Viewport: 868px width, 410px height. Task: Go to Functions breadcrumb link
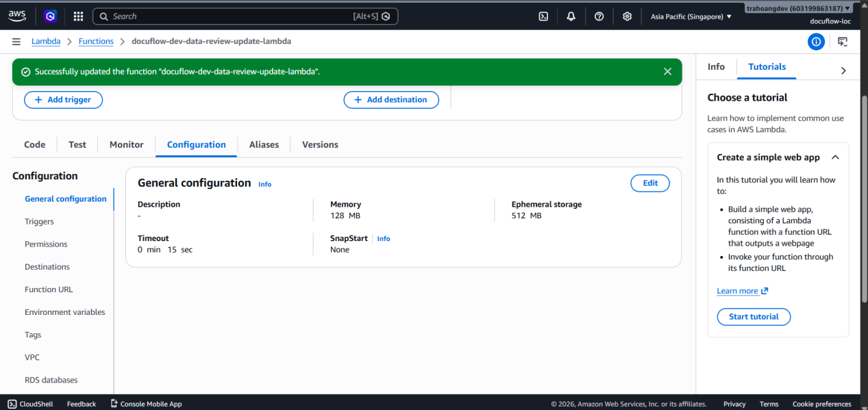[96, 41]
